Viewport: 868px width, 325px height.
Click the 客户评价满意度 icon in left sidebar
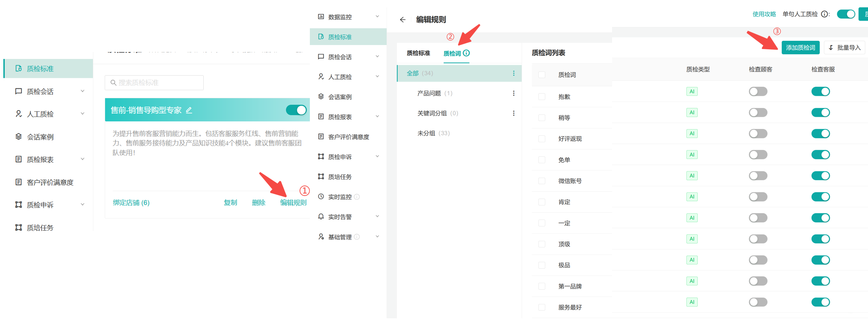pos(19,182)
